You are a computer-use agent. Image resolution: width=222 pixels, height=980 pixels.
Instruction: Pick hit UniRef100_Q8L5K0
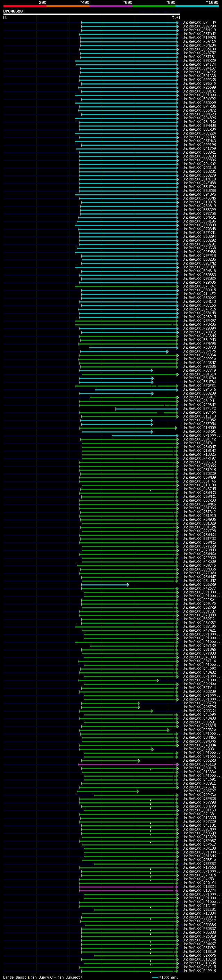point(199,122)
